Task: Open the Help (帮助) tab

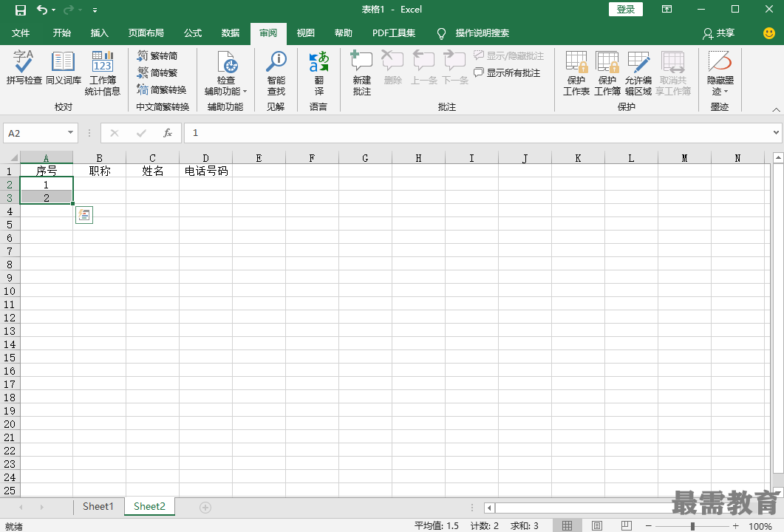Action: tap(343, 33)
